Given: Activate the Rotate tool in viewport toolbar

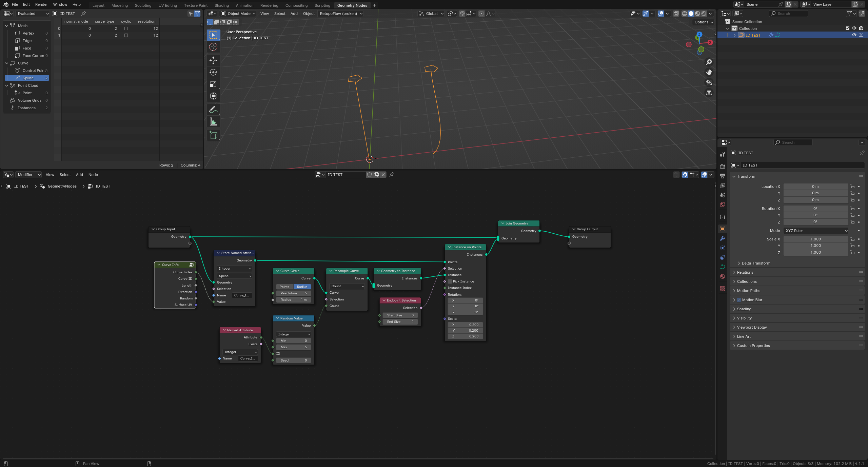Looking at the screenshot, I should (x=213, y=72).
